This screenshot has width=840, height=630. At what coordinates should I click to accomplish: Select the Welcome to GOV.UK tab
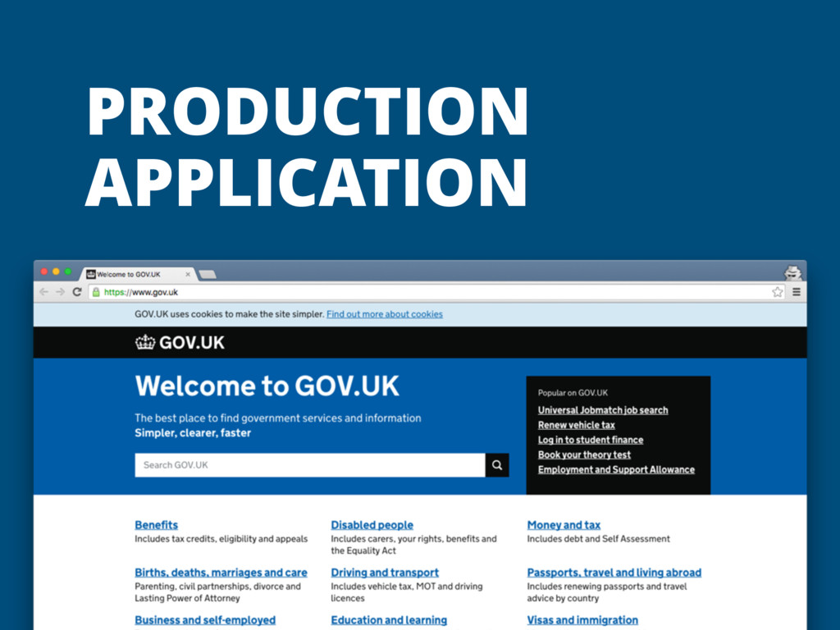click(137, 274)
